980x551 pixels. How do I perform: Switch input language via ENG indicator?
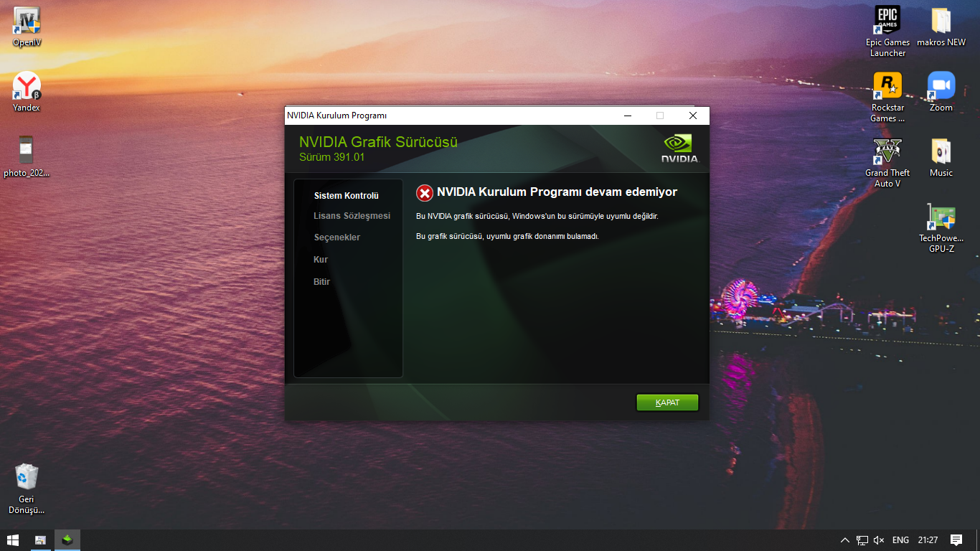(x=900, y=540)
